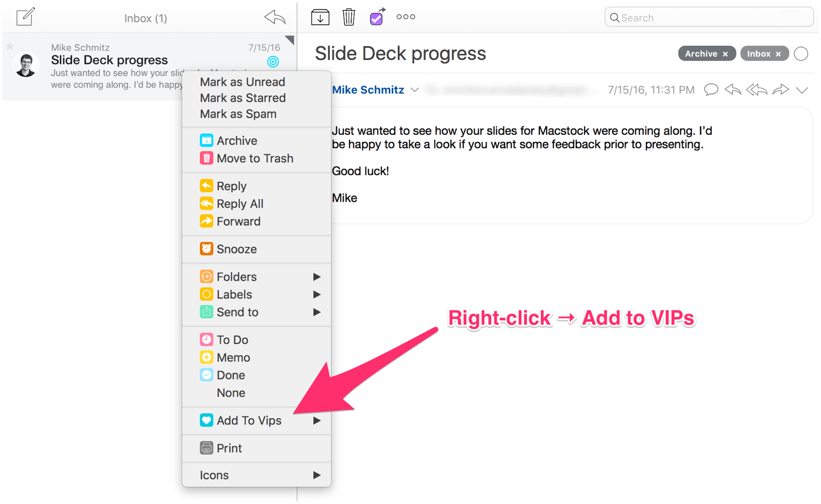
Task: Click the cyan target circle on email
Action: pos(273,62)
